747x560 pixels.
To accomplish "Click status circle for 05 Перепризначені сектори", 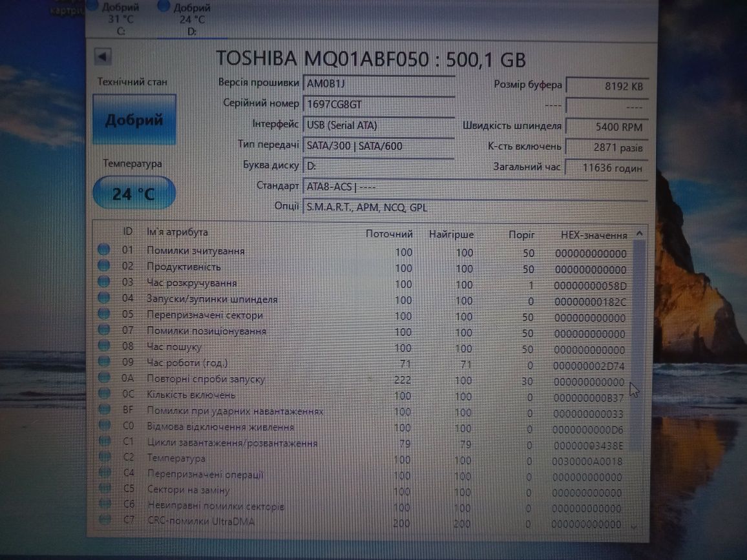I will click(104, 313).
